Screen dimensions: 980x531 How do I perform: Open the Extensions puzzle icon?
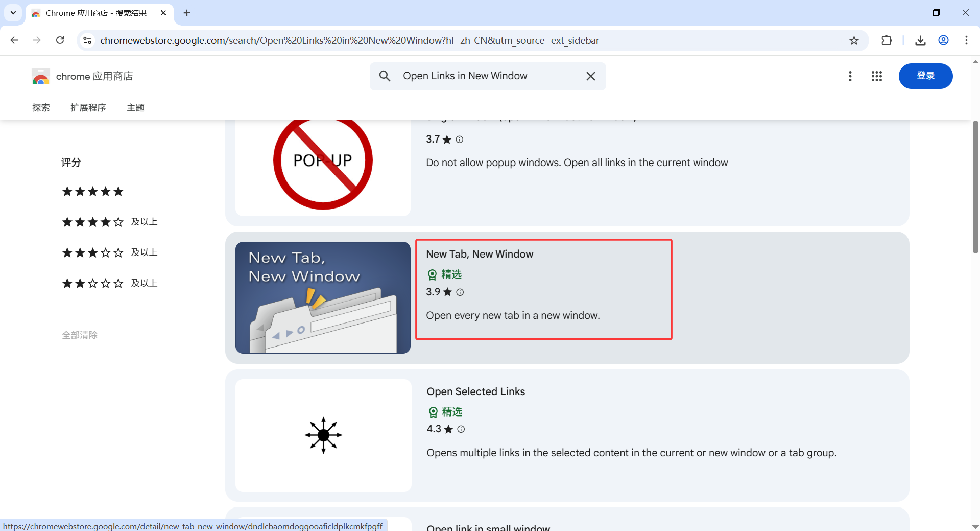tap(887, 40)
